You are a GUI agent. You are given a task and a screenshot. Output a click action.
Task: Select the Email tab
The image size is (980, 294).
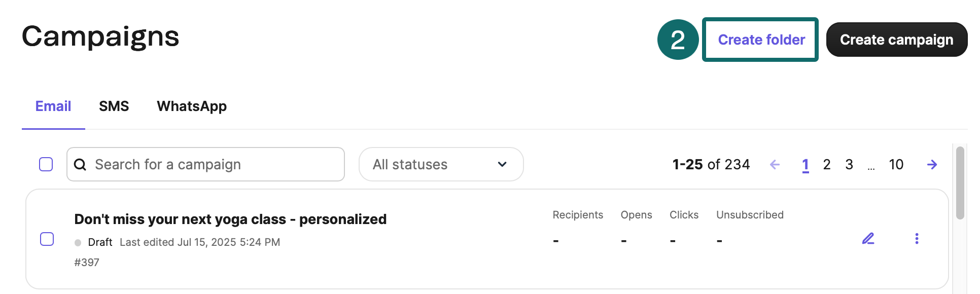[x=53, y=106]
